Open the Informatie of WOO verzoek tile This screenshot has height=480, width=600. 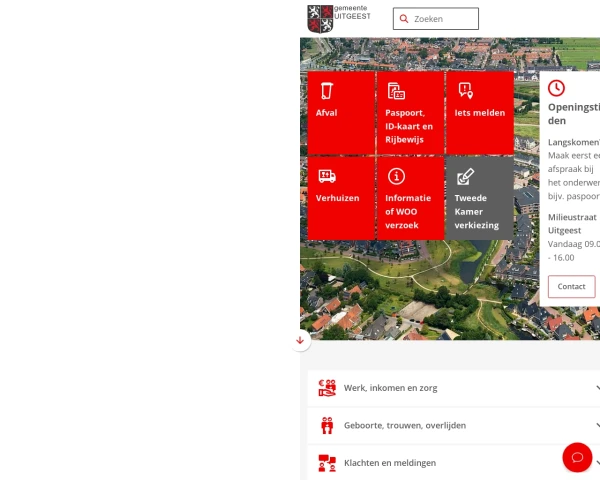411,198
